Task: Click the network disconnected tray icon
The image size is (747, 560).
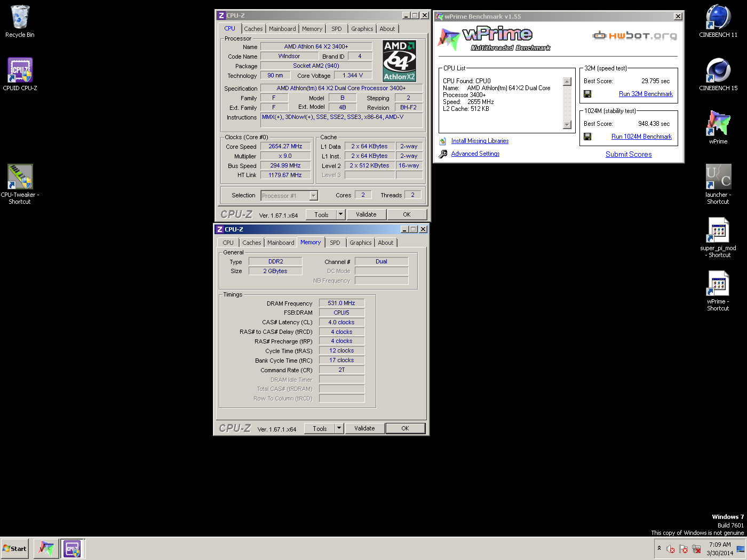Action: pyautogui.click(x=696, y=549)
